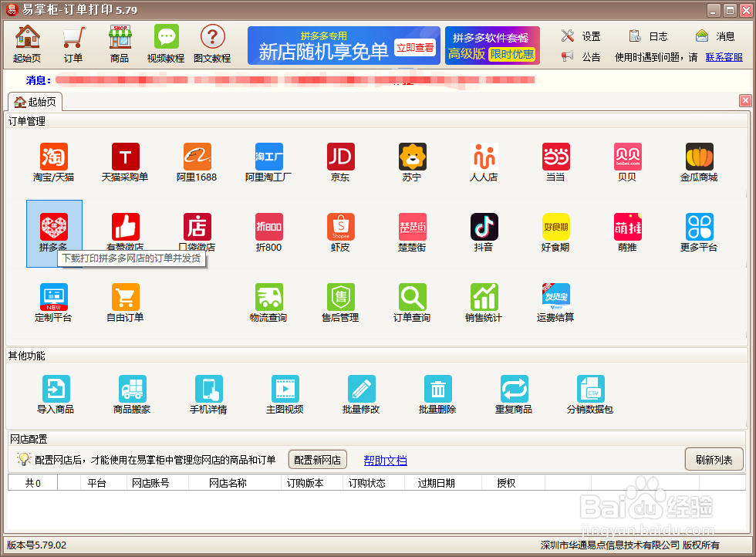756x557 pixels.
Task: Select the 楚楚街 platform
Action: pyautogui.click(x=412, y=232)
